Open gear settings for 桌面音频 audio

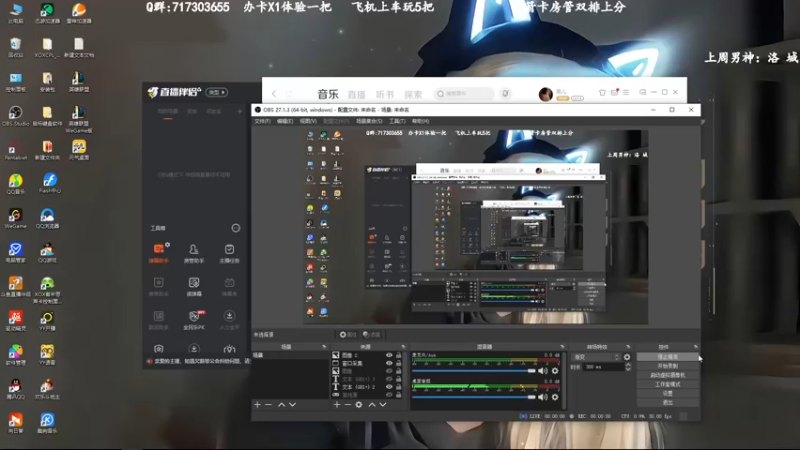tap(555, 397)
